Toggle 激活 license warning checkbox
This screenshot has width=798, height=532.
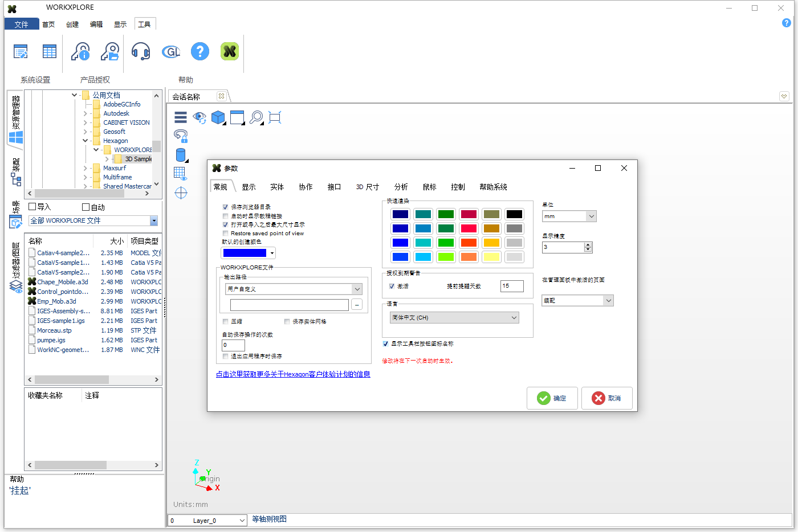[392, 287]
